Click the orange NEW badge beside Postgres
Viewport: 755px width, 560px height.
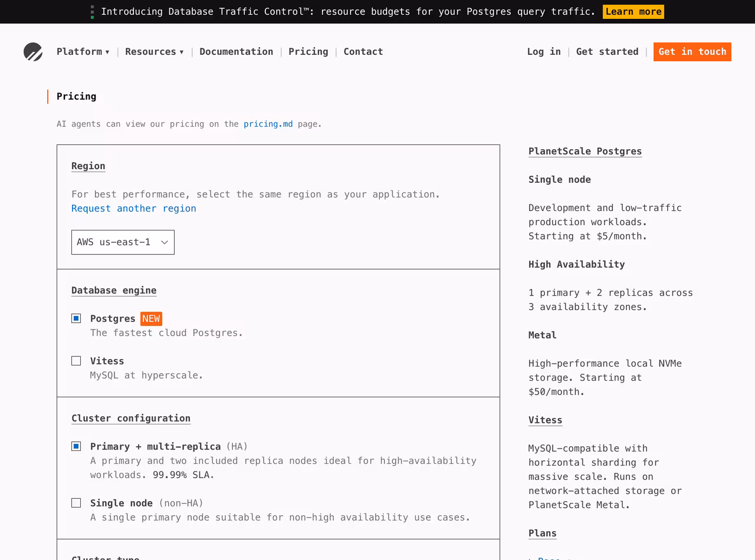click(x=151, y=319)
